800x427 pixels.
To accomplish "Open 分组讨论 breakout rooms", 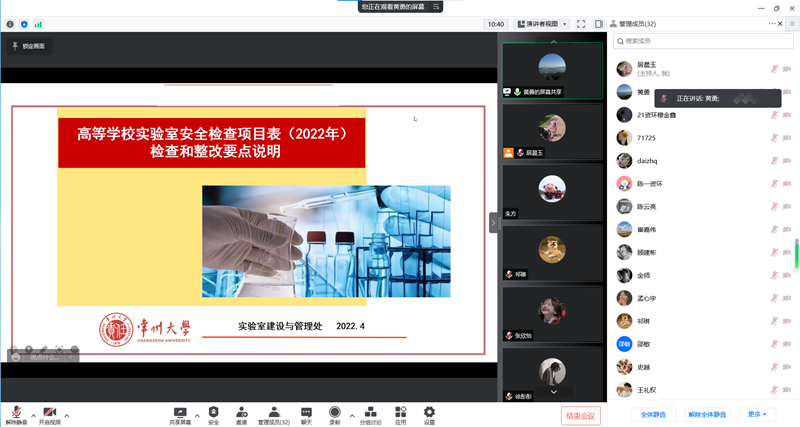I will point(370,415).
